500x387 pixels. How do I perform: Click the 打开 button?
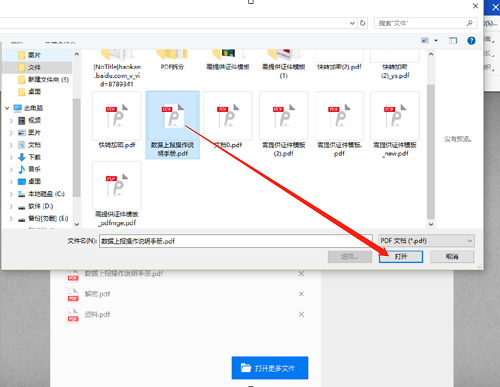pyautogui.click(x=401, y=257)
